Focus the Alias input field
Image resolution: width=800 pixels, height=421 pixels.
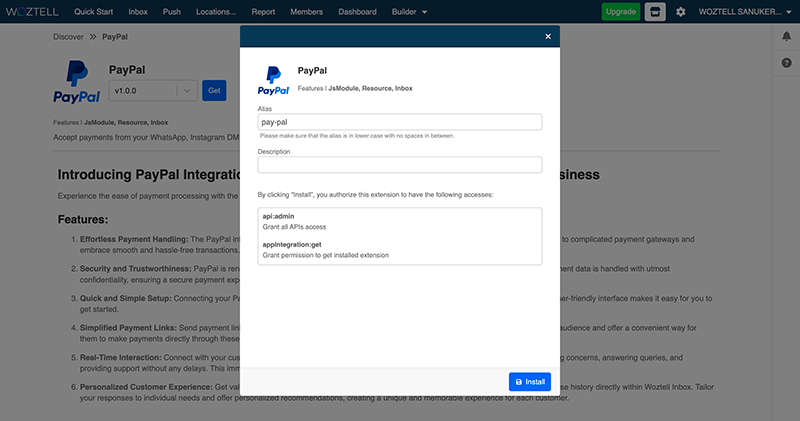pos(399,122)
